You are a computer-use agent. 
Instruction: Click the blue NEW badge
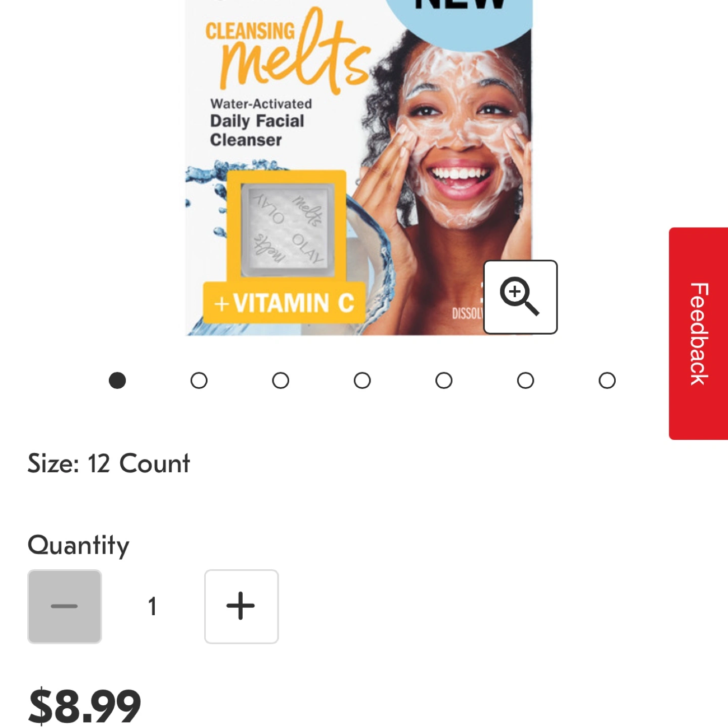[460, 20]
